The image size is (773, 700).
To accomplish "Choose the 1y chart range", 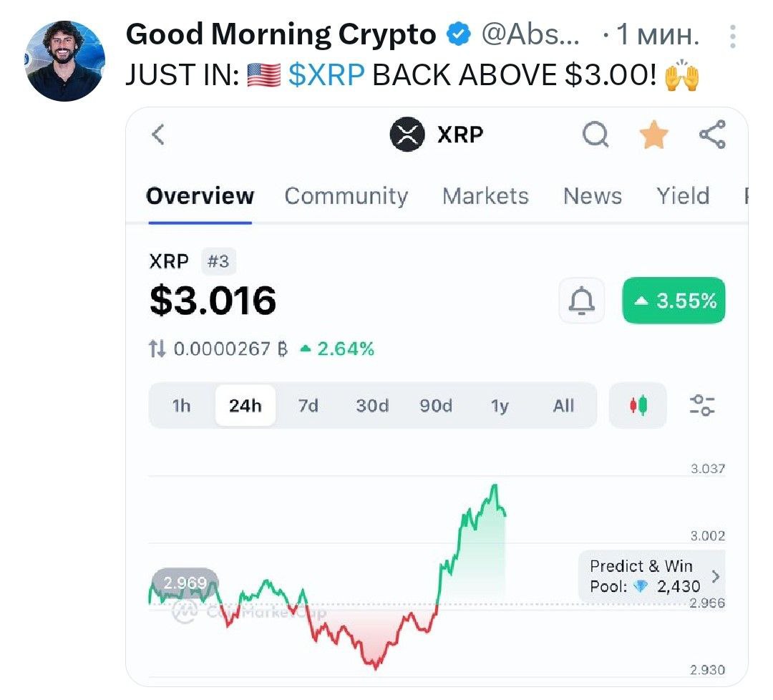I will click(500, 405).
